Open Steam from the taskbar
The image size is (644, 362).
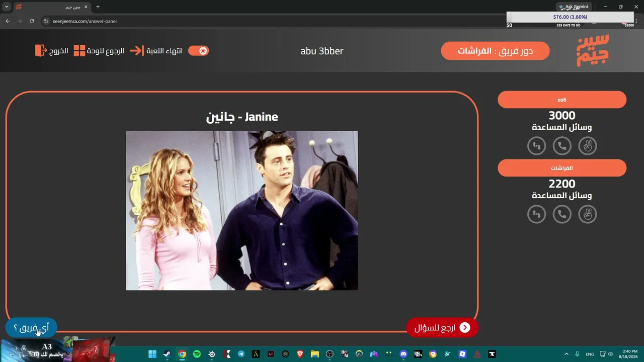(167, 354)
